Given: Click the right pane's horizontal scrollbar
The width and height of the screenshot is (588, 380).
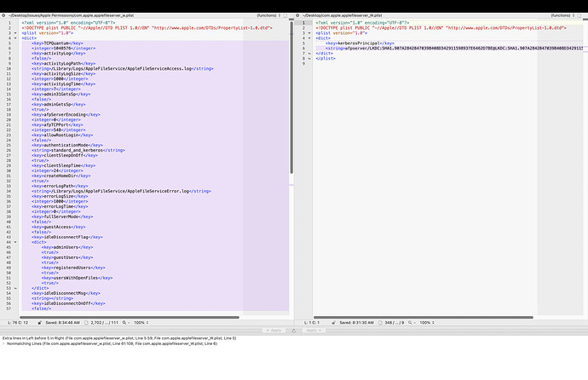Looking at the screenshot, I should (423, 318).
